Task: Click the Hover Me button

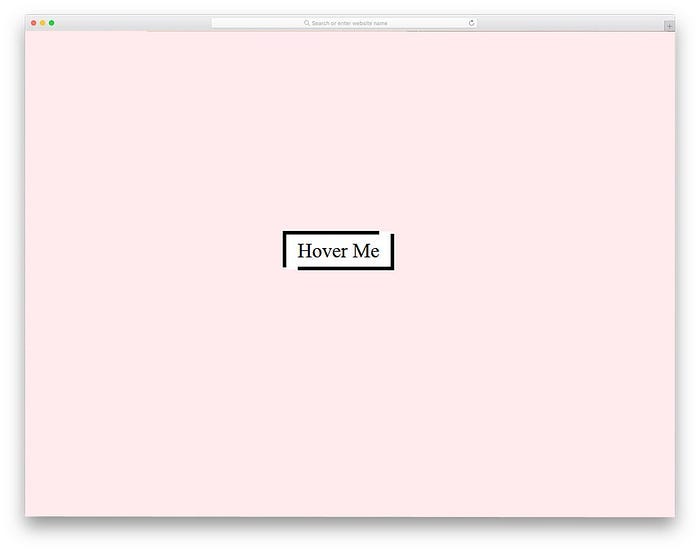Action: point(338,251)
